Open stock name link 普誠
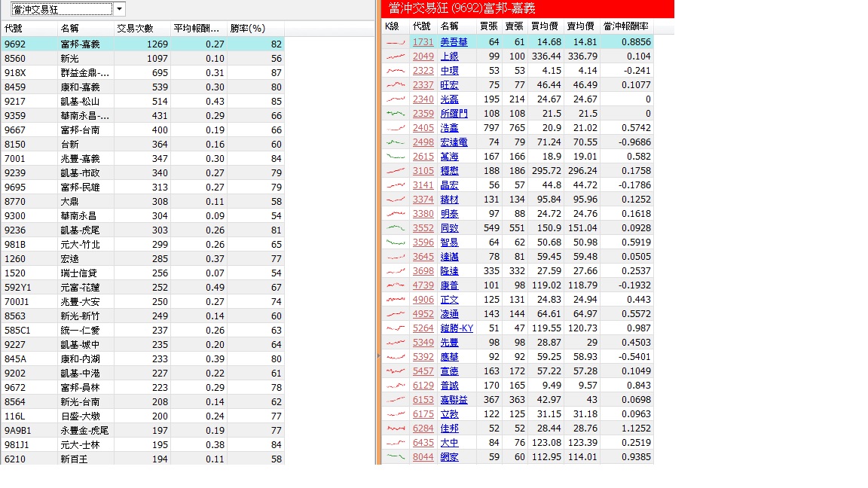868x488 pixels. point(450,386)
